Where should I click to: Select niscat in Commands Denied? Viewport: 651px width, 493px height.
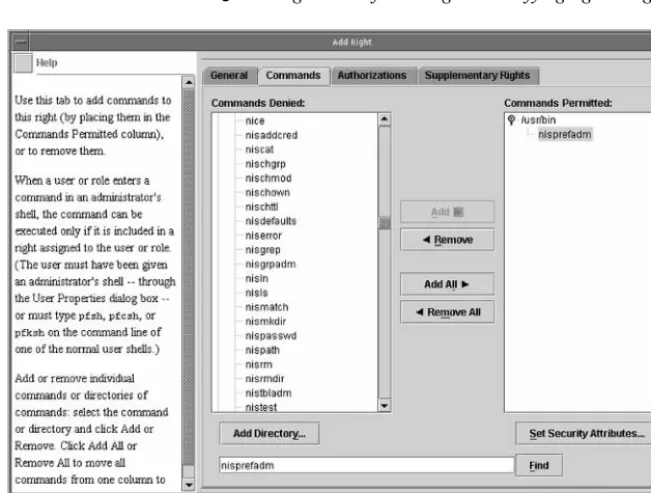[x=259, y=149]
